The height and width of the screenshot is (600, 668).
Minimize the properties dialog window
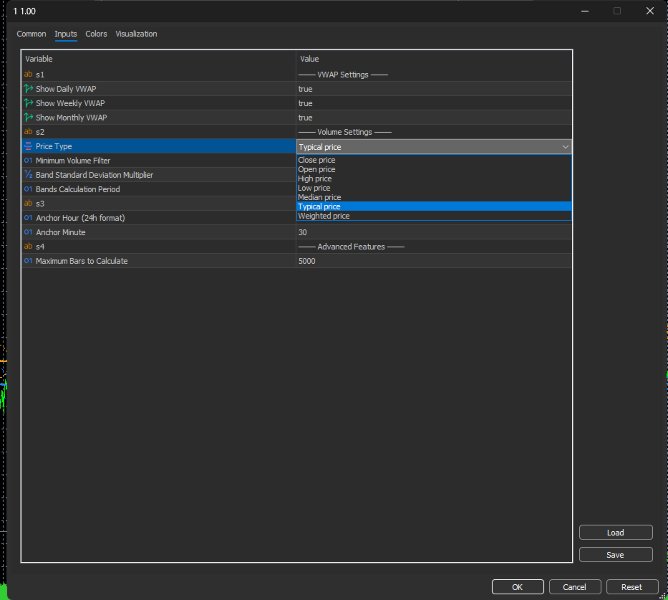585,11
